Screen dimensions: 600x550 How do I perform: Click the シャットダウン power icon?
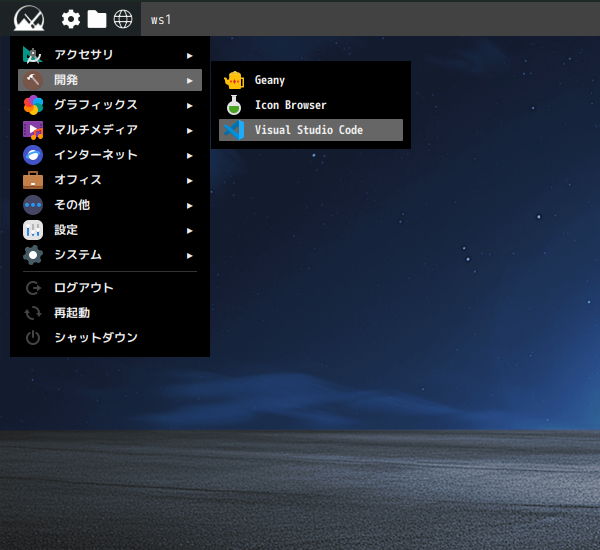[33, 338]
